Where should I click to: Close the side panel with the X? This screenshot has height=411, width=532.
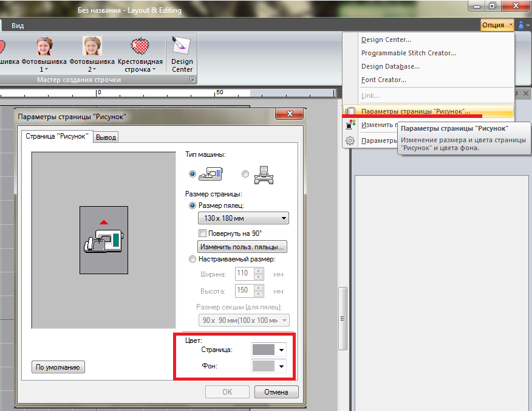click(525, 93)
